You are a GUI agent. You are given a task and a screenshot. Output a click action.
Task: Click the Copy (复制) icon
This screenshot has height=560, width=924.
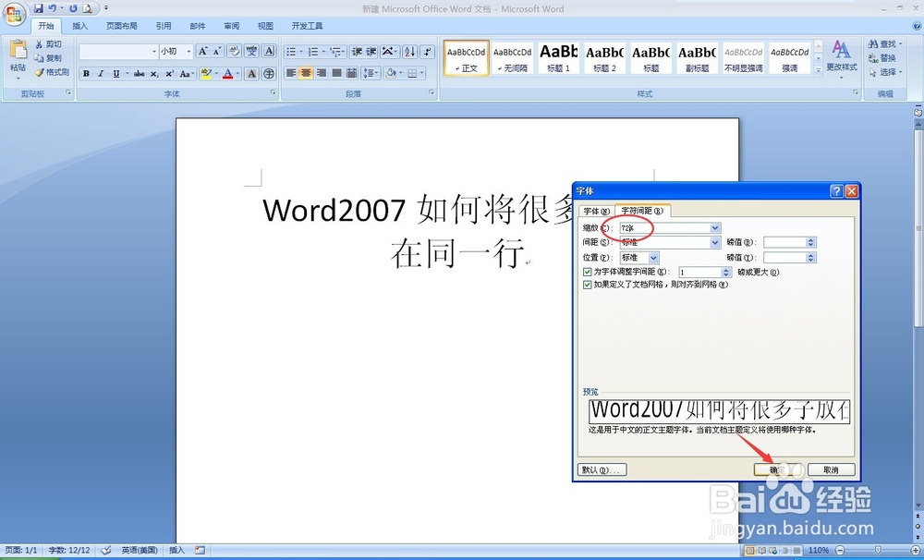point(38,58)
